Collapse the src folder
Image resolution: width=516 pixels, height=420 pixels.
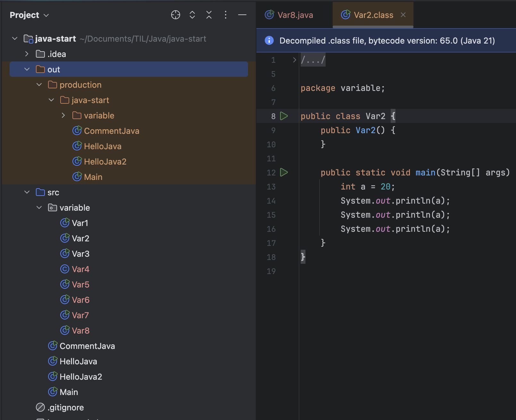point(27,192)
